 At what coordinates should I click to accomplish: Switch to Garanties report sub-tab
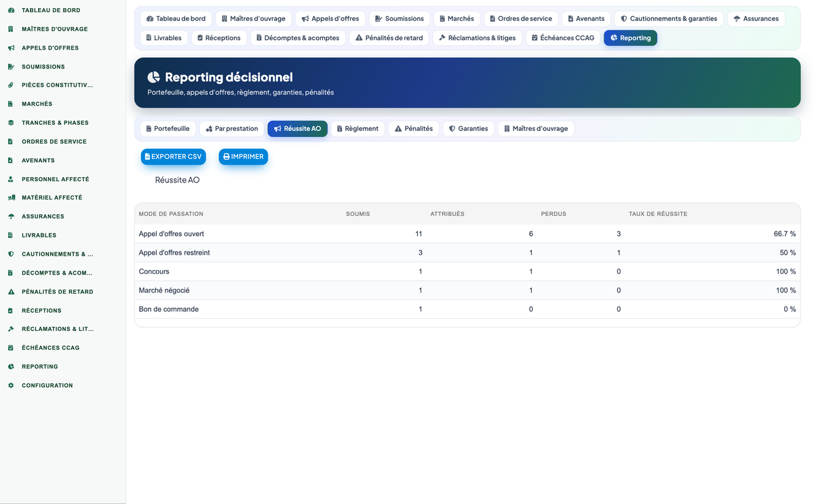click(469, 128)
